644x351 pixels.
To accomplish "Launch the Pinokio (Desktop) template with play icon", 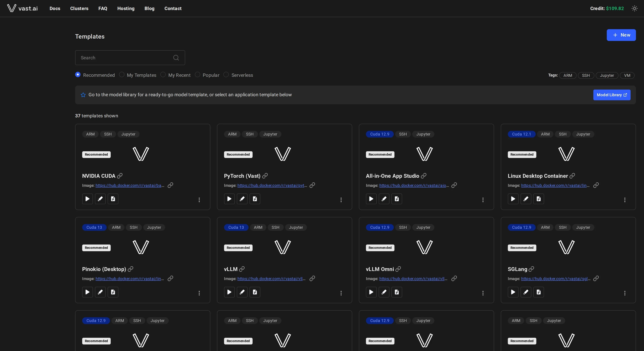I will pyautogui.click(x=88, y=292).
